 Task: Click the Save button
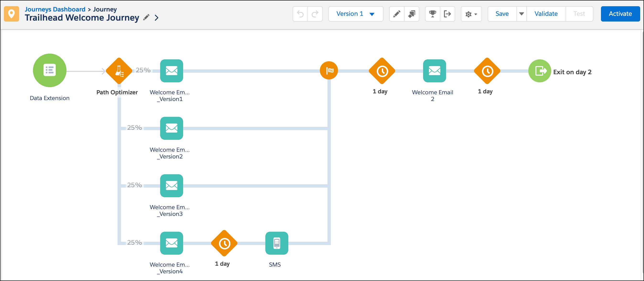502,14
